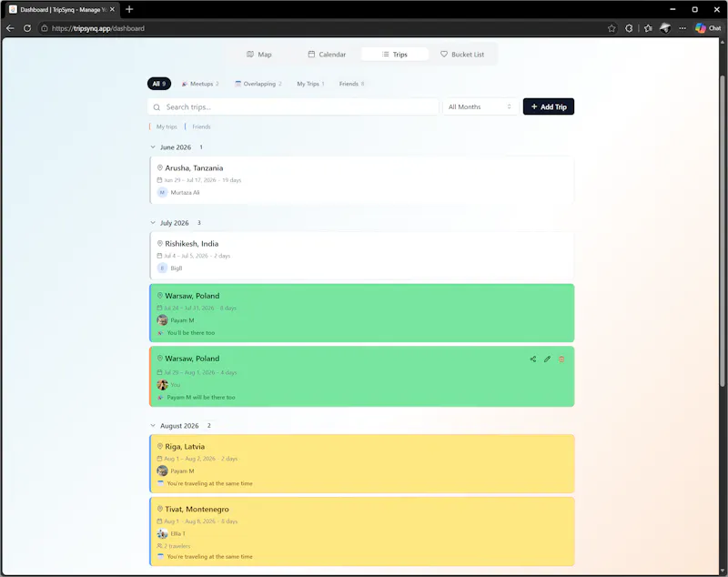Image resolution: width=728 pixels, height=577 pixels.
Task: Open the Rishikesh, India trip card
Action: [361, 256]
